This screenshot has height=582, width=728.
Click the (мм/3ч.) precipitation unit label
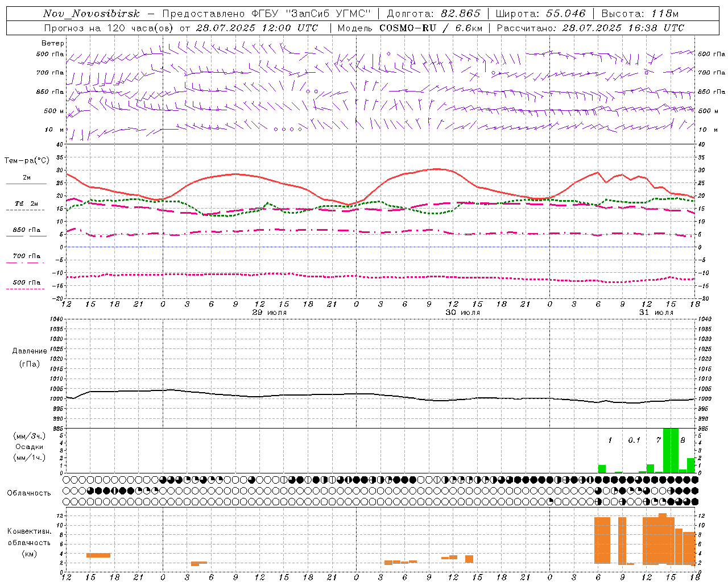(x=30, y=436)
